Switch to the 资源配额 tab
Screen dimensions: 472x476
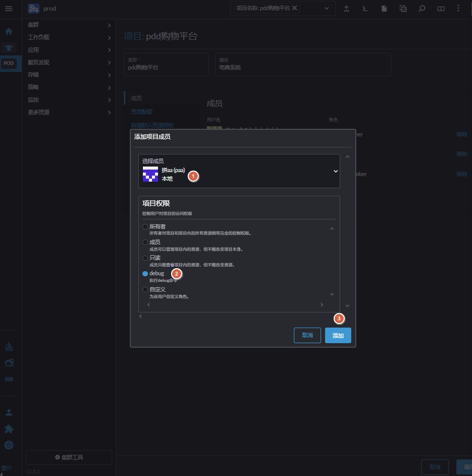[141, 112]
